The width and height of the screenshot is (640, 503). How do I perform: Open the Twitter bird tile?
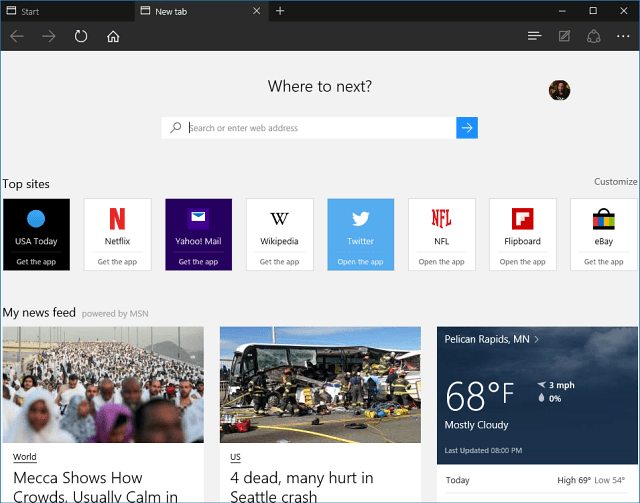point(360,219)
